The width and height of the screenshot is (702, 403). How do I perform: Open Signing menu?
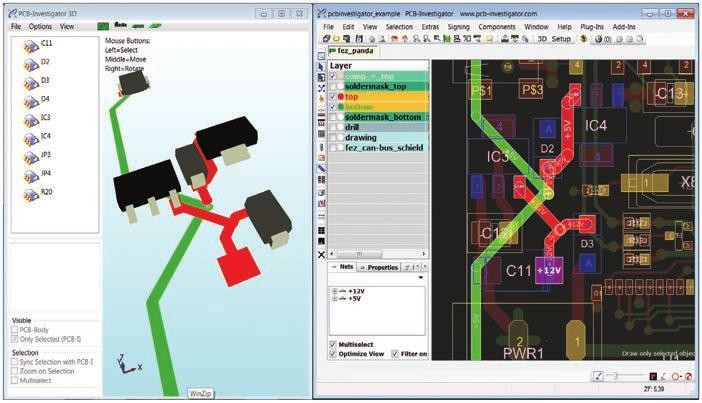[458, 27]
